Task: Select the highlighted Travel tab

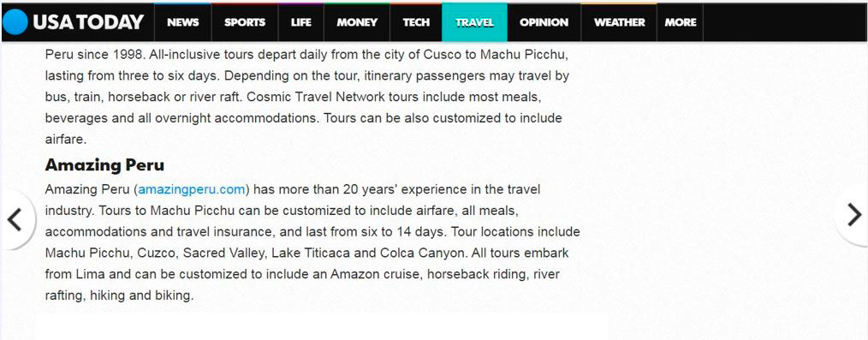Action: [x=474, y=23]
